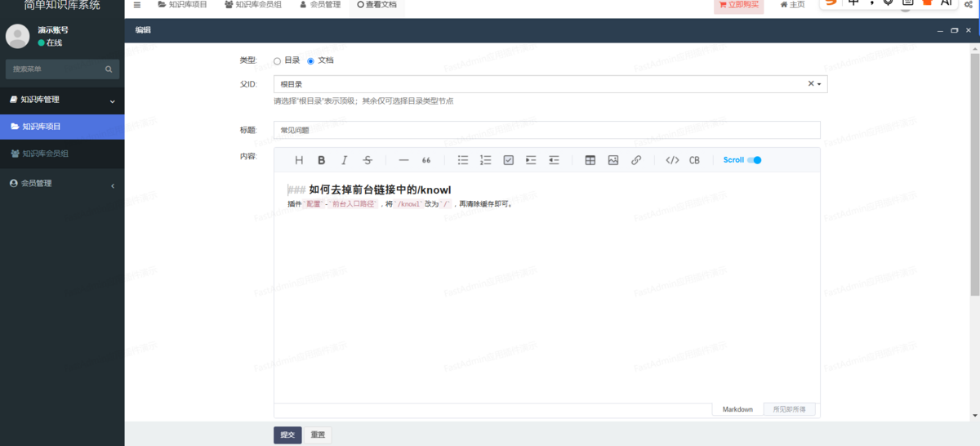Screen dimensions: 980x446
Task: Decrease indent in the editor
Action: click(554, 160)
